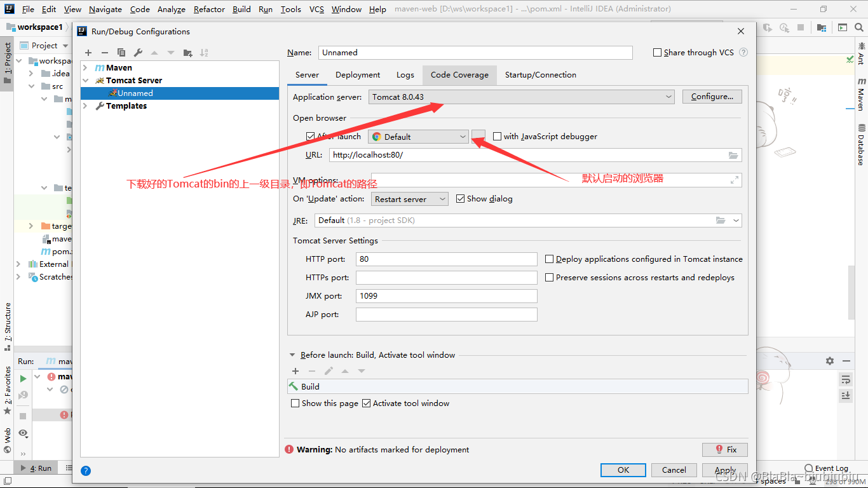Open the Startup/Connection tab
The width and height of the screenshot is (868, 488).
[x=541, y=75]
